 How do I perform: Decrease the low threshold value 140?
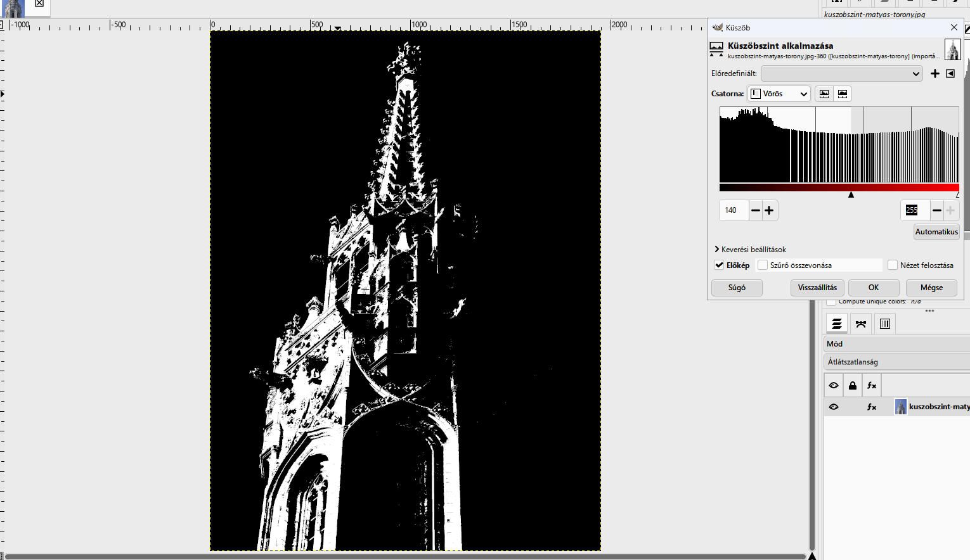(x=755, y=210)
